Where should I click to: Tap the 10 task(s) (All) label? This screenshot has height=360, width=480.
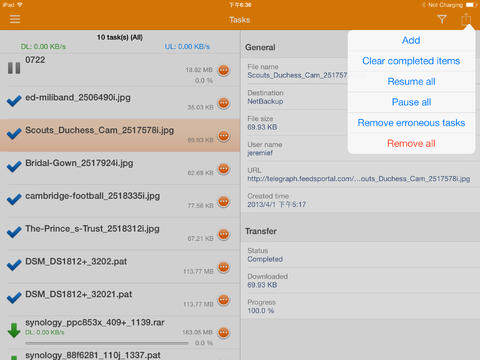120,37
